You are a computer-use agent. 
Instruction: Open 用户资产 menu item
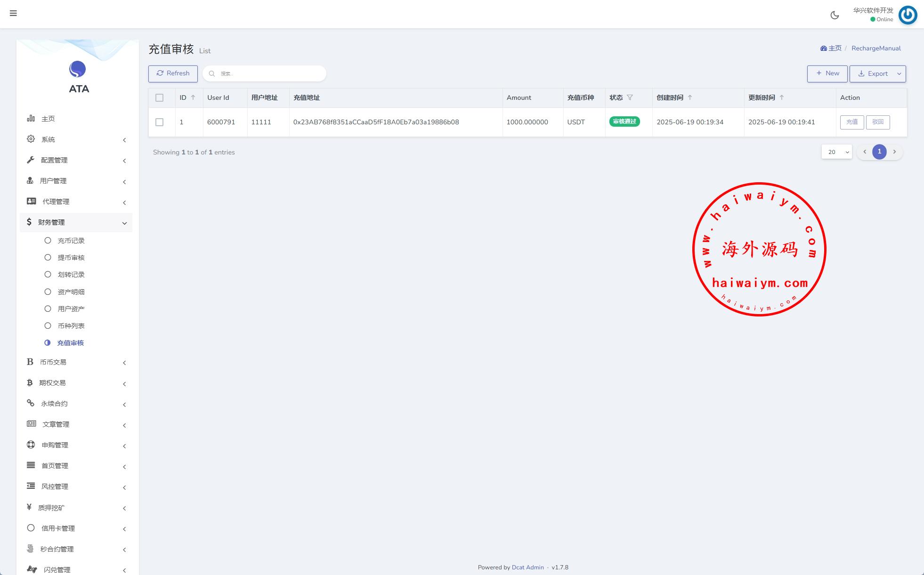pos(71,309)
